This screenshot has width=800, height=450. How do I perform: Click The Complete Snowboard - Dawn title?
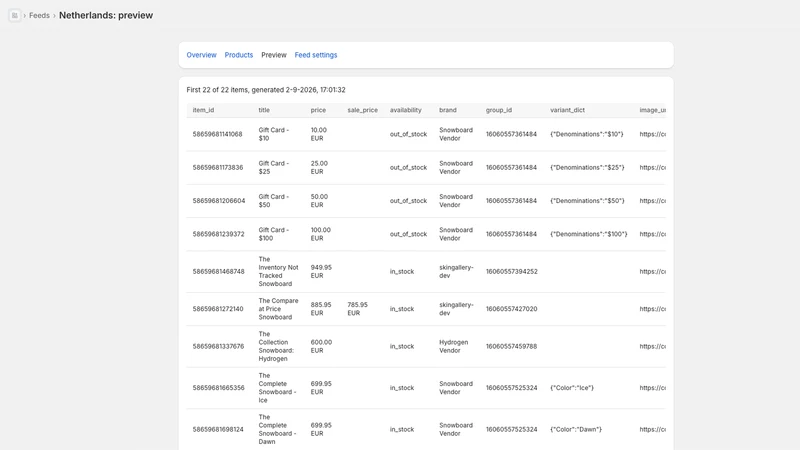[x=277, y=430]
